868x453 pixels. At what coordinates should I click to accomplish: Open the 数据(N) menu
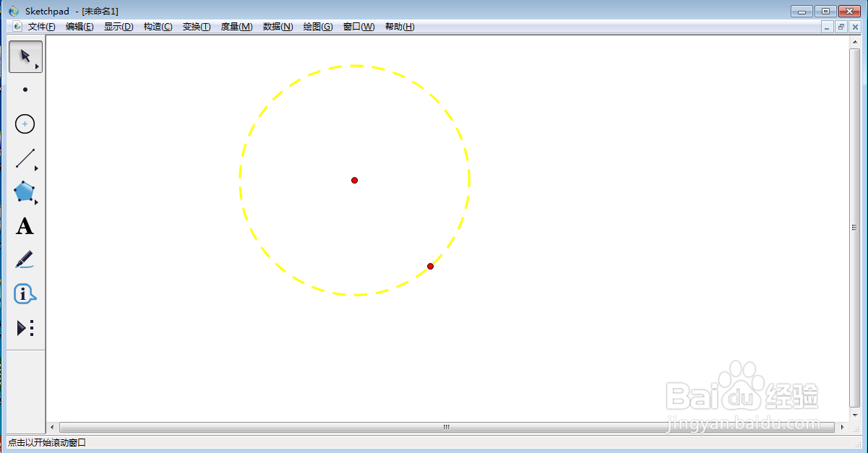(x=278, y=27)
